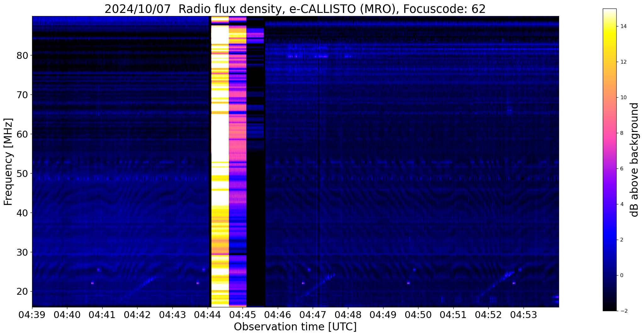Click the colorbar tick value 2

point(622,240)
